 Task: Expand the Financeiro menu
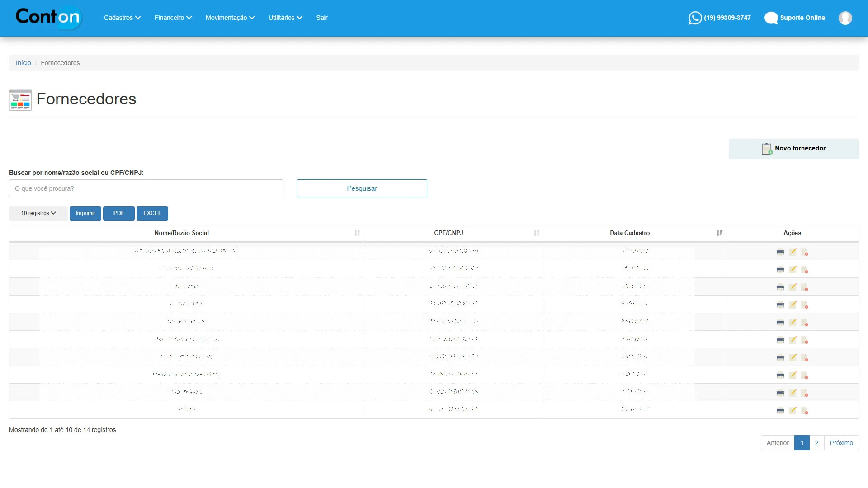tap(173, 18)
